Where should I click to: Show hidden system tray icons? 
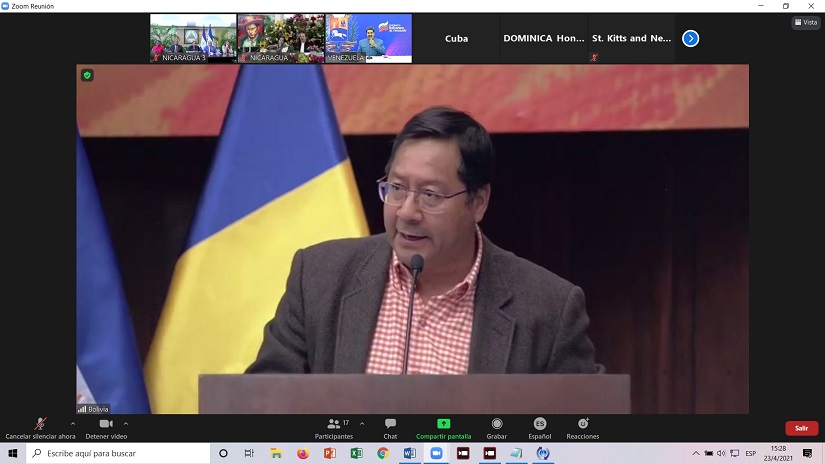(696, 453)
